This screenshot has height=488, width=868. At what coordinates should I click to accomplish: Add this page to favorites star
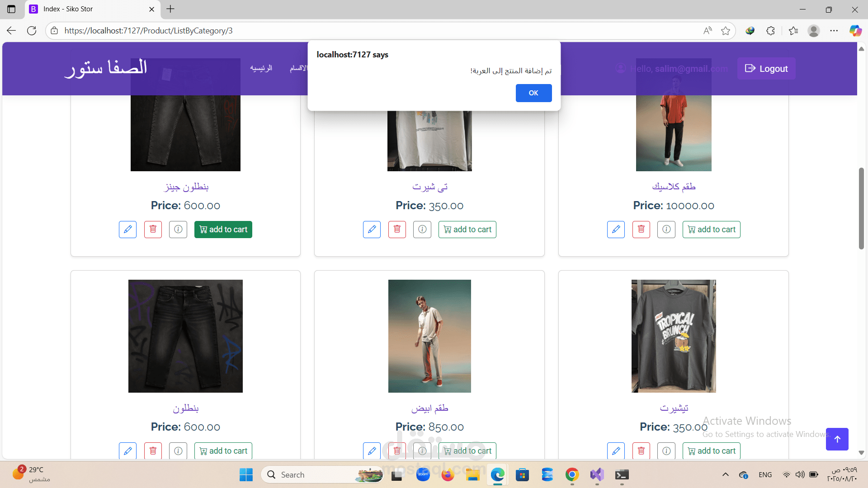click(726, 31)
